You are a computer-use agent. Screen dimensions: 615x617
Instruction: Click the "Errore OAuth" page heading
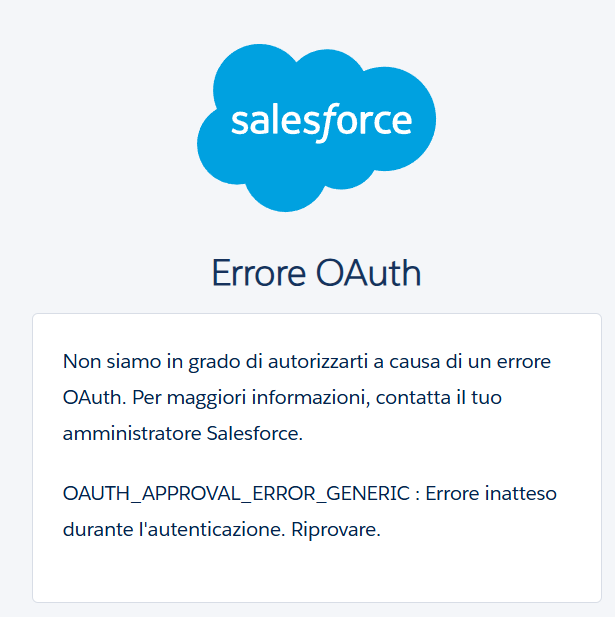[x=316, y=273]
